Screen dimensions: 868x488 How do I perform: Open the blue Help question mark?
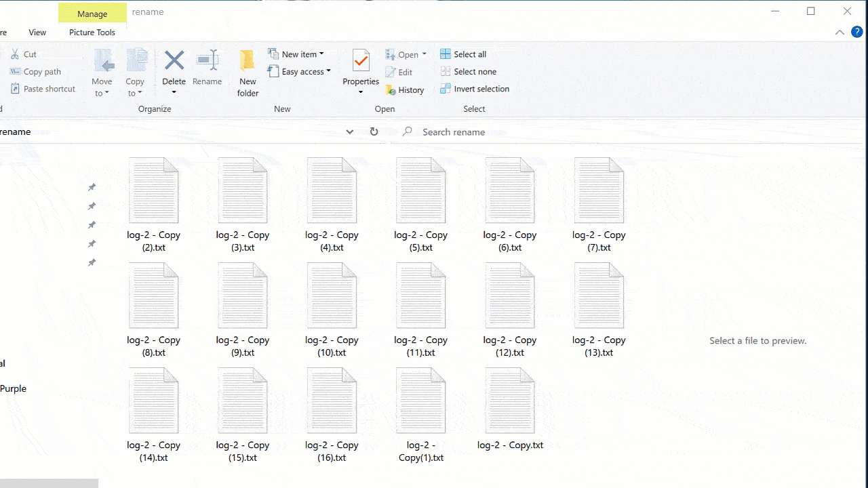click(856, 32)
